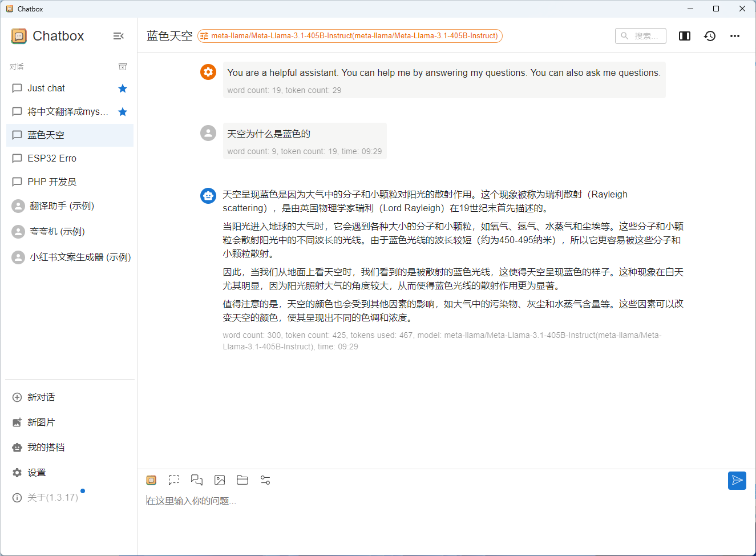
Task: Unstar the Just chat conversation
Action: pyautogui.click(x=122, y=88)
